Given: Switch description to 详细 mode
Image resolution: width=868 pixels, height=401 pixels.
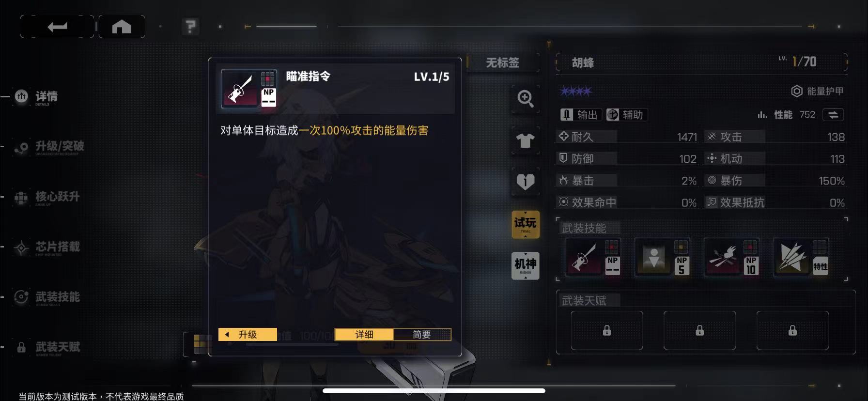Looking at the screenshot, I should click(x=364, y=334).
